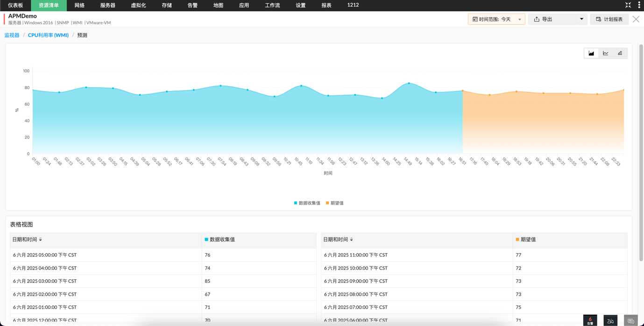
Task: Switch to the 告警 menu tab
Action: click(x=192, y=6)
